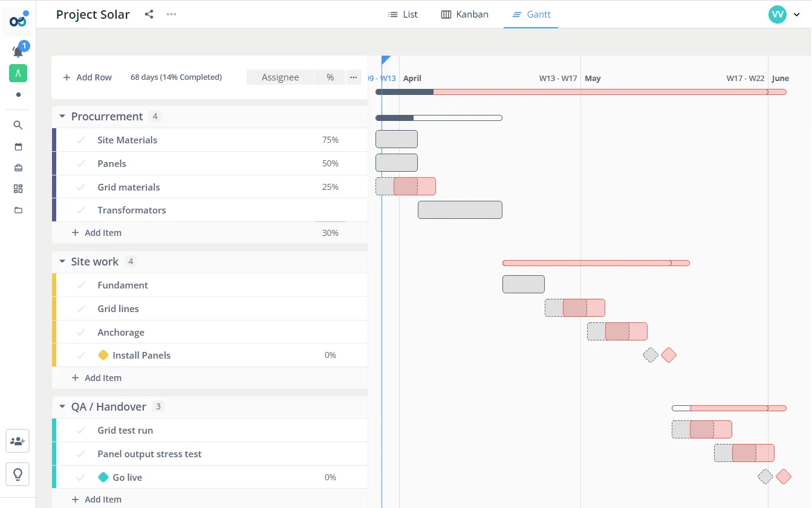Image resolution: width=812 pixels, height=508 pixels.
Task: Click Add Item under QA / Handover
Action: 97,499
